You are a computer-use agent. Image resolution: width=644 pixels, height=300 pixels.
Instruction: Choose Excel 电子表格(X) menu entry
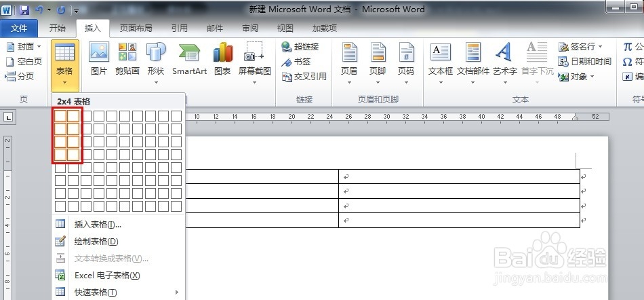(118, 276)
